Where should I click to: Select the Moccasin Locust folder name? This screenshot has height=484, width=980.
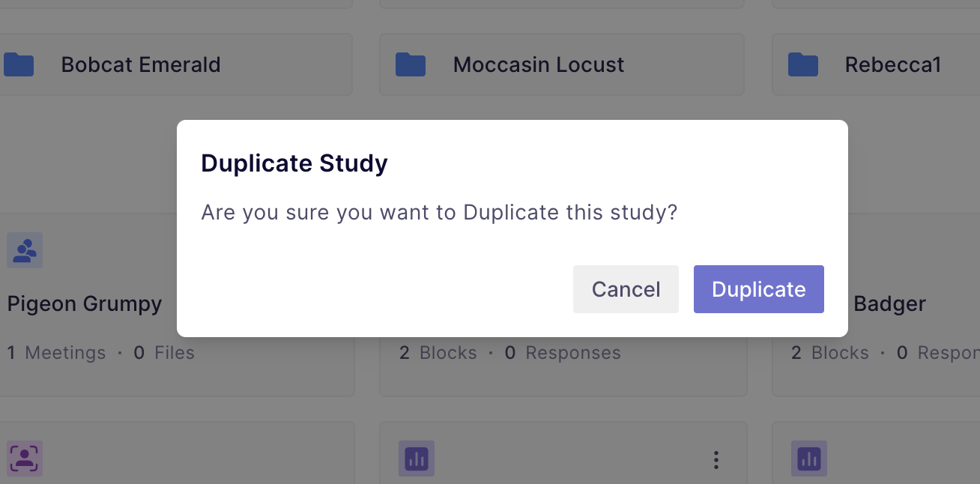(x=539, y=64)
